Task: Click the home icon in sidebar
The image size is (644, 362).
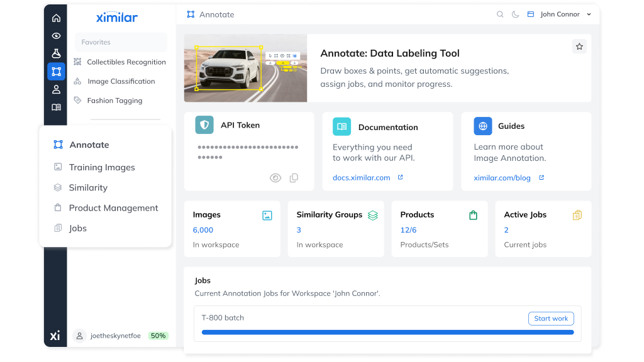Action: click(x=56, y=18)
